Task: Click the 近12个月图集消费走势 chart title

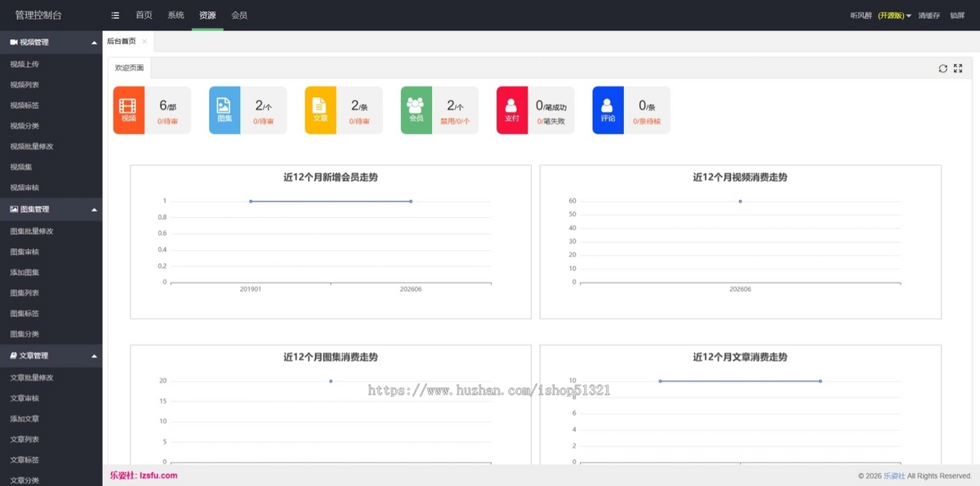Action: point(331,357)
